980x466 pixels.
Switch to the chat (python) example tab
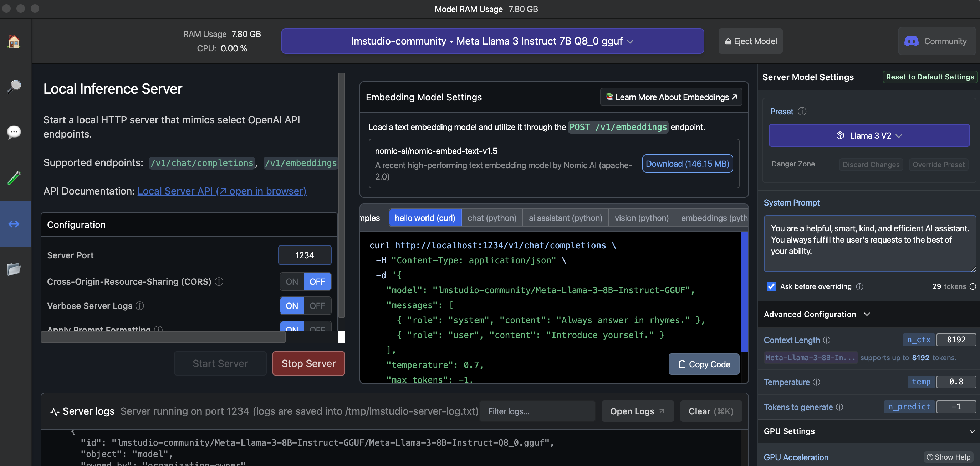492,218
